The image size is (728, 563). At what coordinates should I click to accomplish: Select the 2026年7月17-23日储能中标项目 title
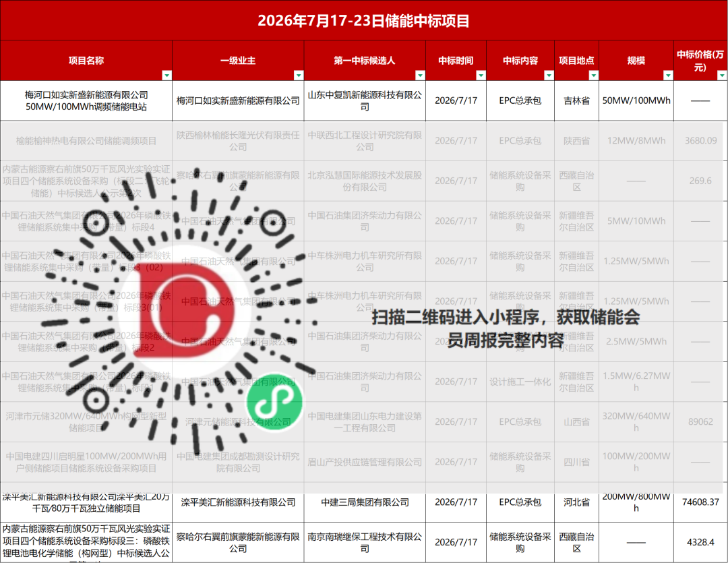[363, 20]
